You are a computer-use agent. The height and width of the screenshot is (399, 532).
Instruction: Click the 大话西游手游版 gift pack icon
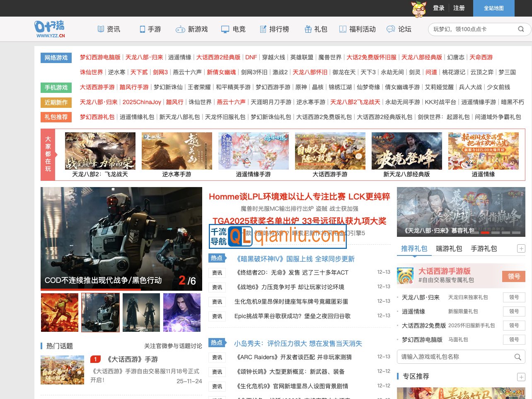tap(405, 276)
